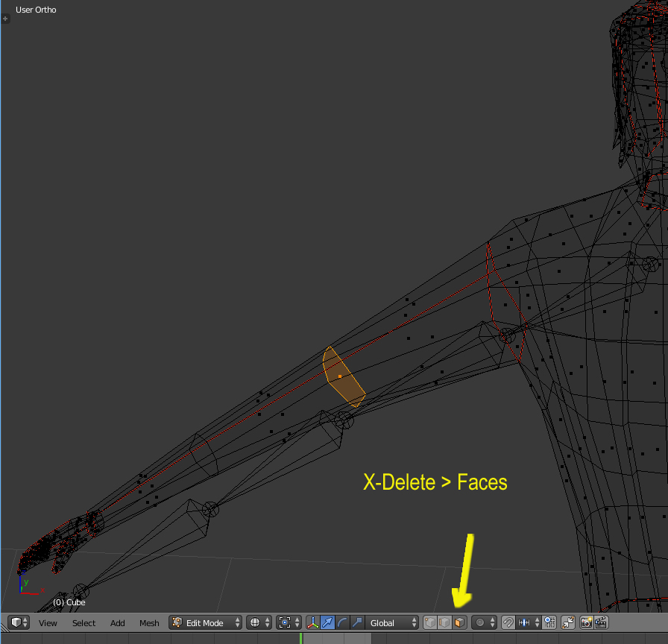Toggle snap during transform magnet icon
The width and height of the screenshot is (668, 644).
(508, 622)
